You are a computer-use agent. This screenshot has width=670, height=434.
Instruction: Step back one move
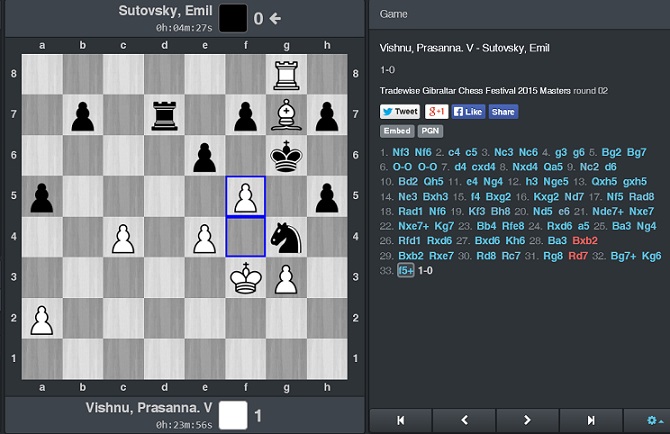[x=465, y=420]
